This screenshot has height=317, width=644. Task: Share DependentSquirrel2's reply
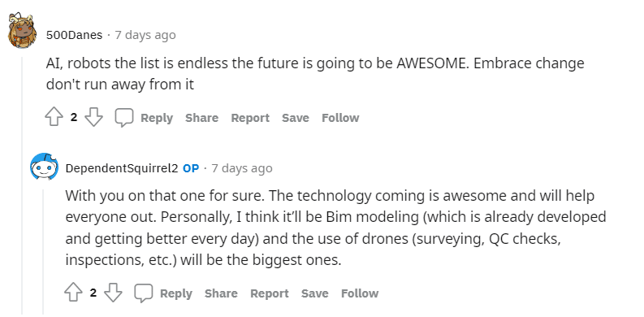221,293
